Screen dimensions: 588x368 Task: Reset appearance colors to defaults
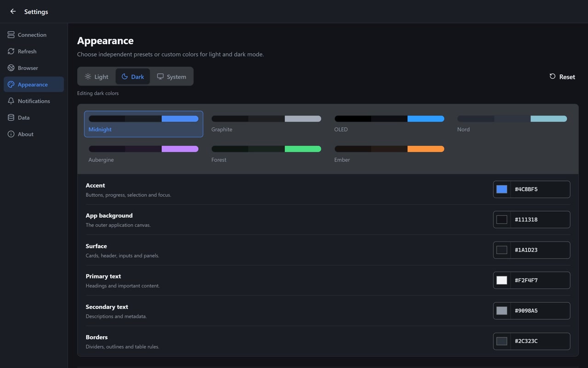(562, 76)
